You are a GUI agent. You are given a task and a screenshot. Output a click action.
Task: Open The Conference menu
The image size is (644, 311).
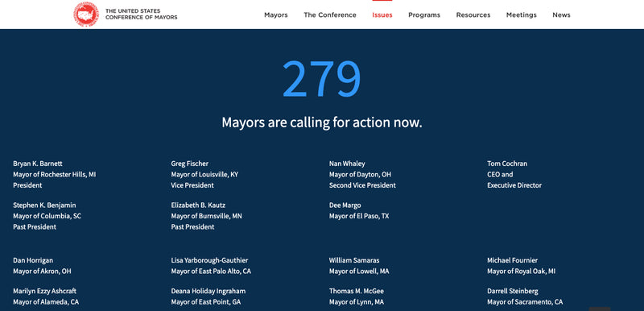(x=330, y=15)
